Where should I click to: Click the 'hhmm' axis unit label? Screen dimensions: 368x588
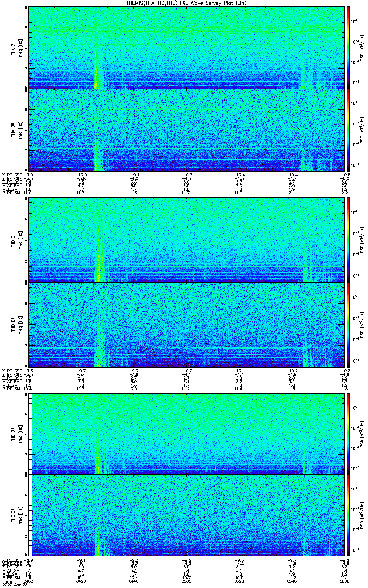point(7,581)
